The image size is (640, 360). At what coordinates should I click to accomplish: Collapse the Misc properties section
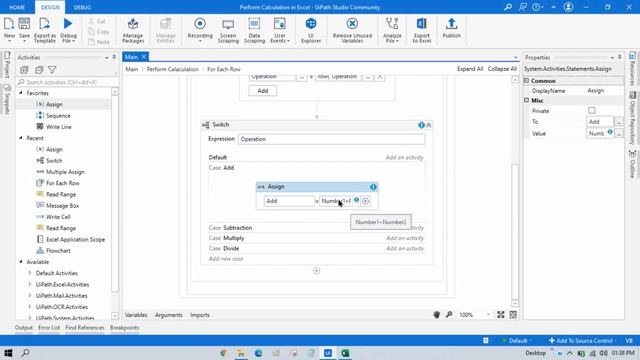[x=527, y=100]
